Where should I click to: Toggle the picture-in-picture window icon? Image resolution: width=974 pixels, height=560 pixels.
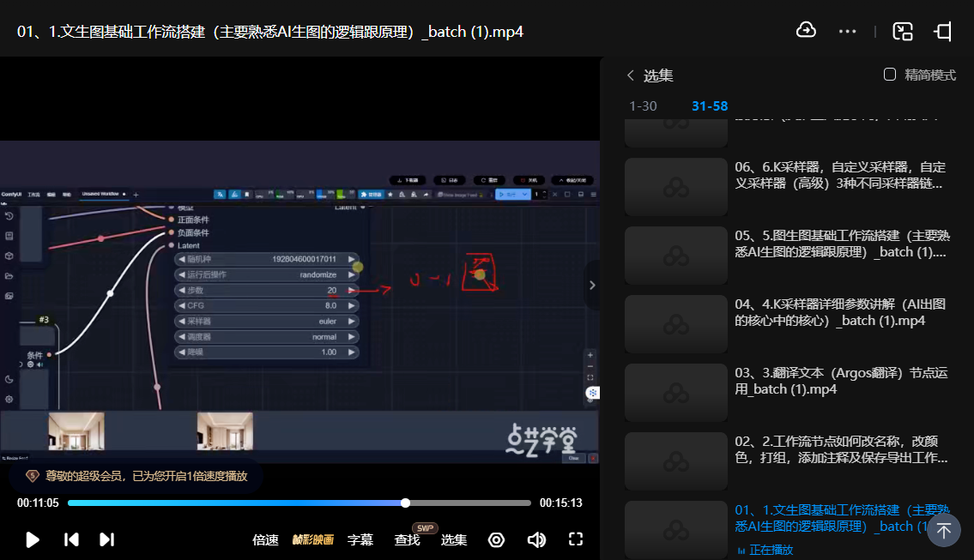pos(902,32)
